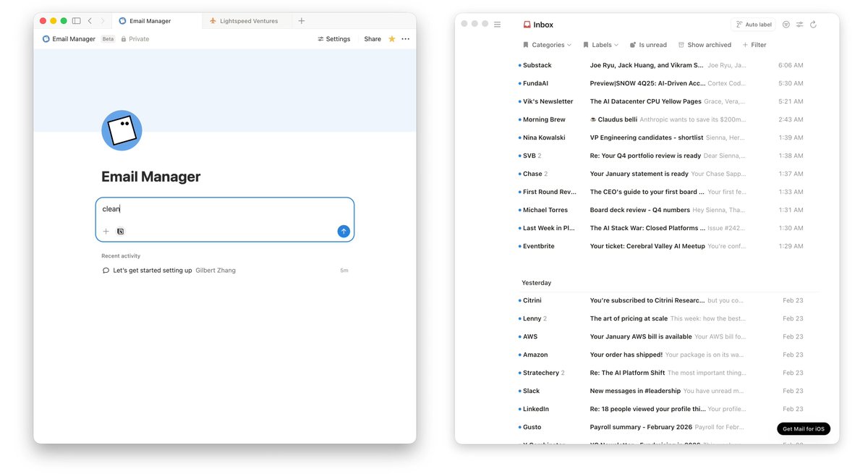Open the FundaAI Preview SNOW email
This screenshot has width=868, height=474.
[x=660, y=83]
